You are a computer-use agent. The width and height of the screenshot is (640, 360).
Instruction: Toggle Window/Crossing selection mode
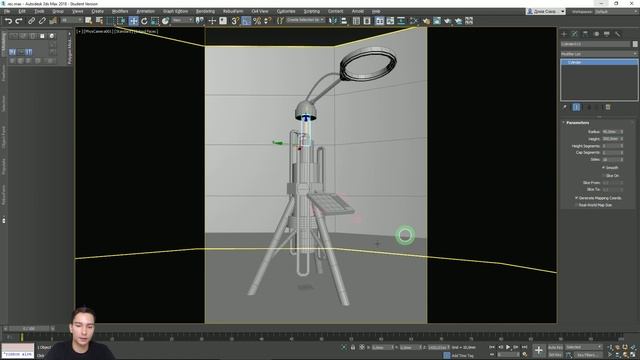[122, 20]
